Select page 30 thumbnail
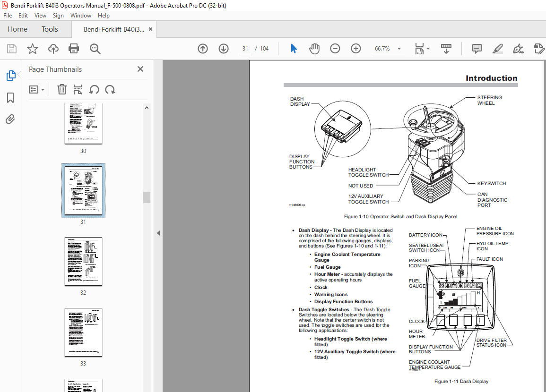The image size is (546, 392). (84, 123)
